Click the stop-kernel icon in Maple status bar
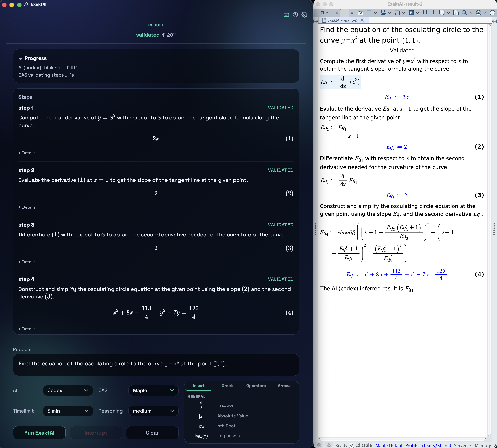This screenshot has height=448, width=497. click(319, 445)
